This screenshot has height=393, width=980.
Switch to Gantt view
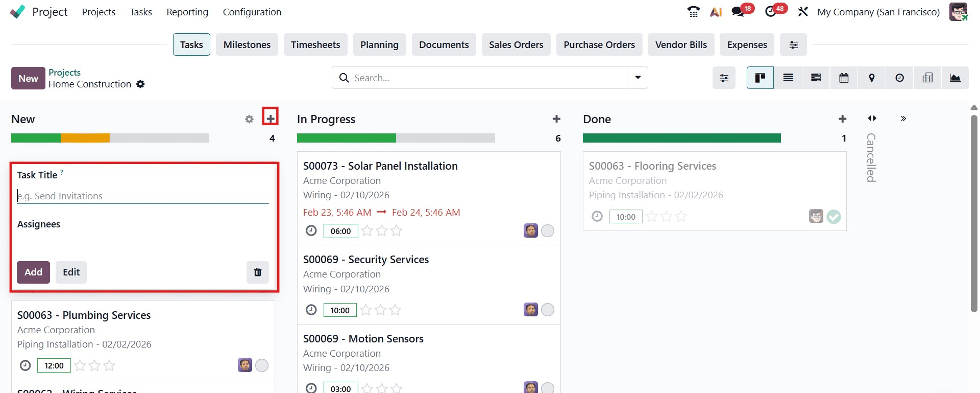(816, 78)
